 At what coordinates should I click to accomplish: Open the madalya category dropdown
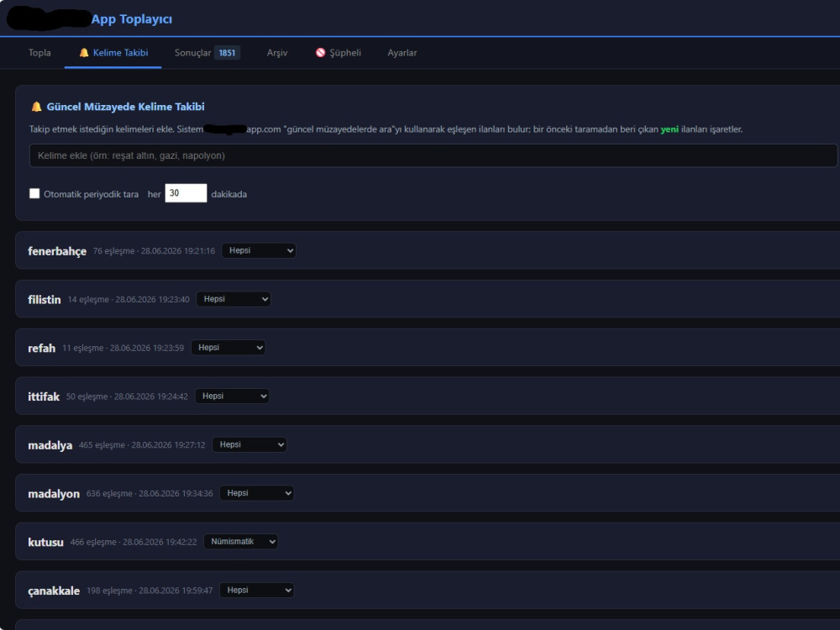point(249,444)
